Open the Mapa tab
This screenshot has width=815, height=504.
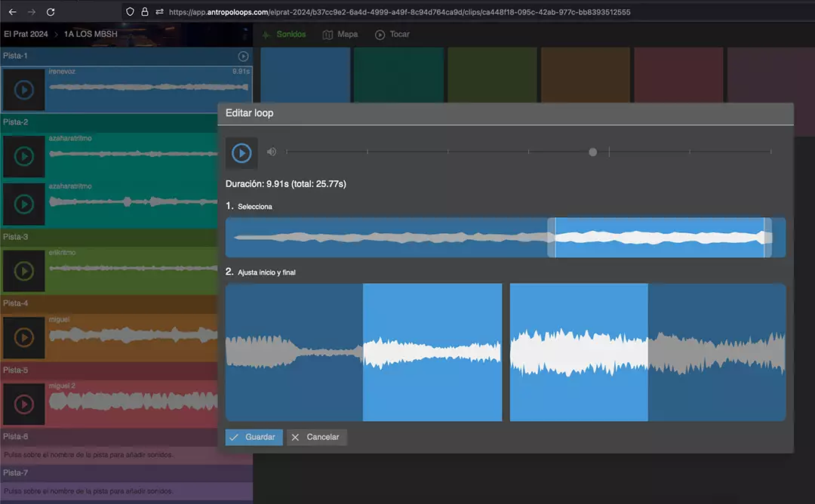coord(340,35)
